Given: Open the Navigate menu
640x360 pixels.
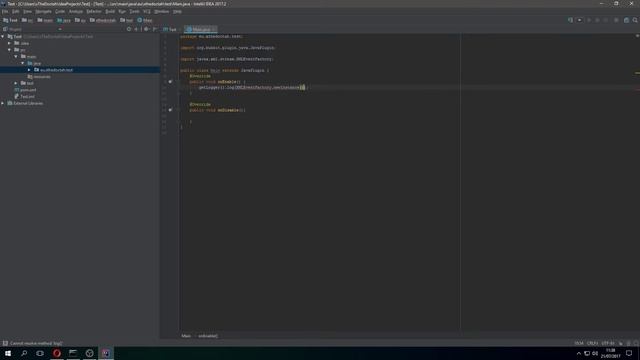Looking at the screenshot, I should [x=43, y=11].
